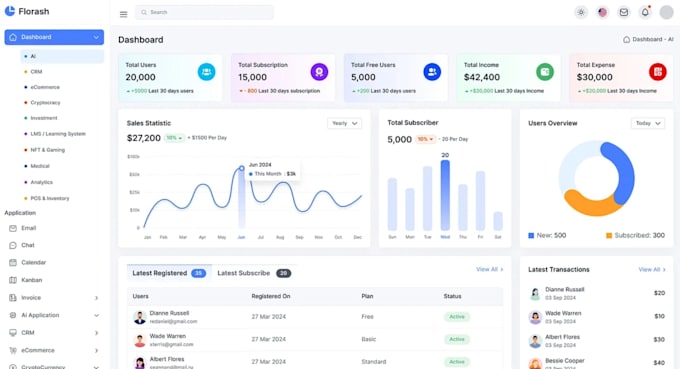Expand the Ai Application submenu chevron
680x369 pixels.
coord(96,315)
